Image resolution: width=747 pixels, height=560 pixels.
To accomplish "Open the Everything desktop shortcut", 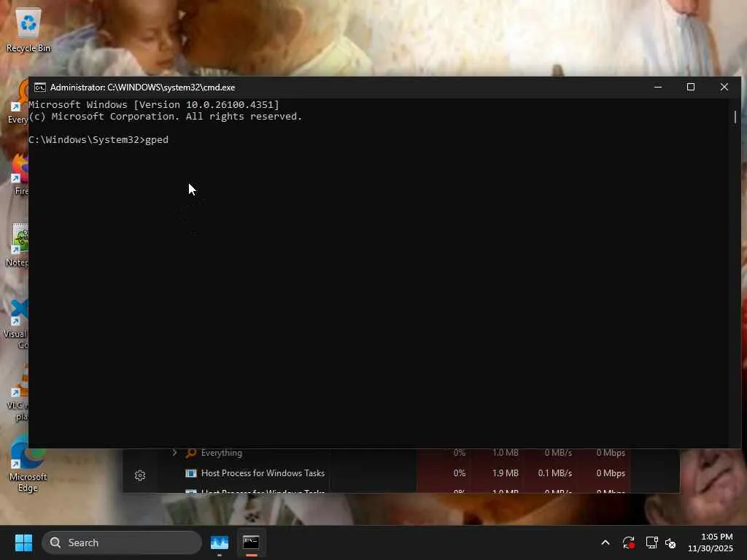I will coord(18,102).
